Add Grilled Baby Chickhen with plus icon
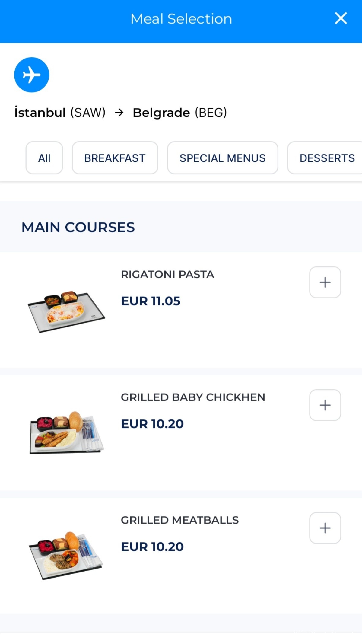The height and width of the screenshot is (644, 362). pos(325,405)
